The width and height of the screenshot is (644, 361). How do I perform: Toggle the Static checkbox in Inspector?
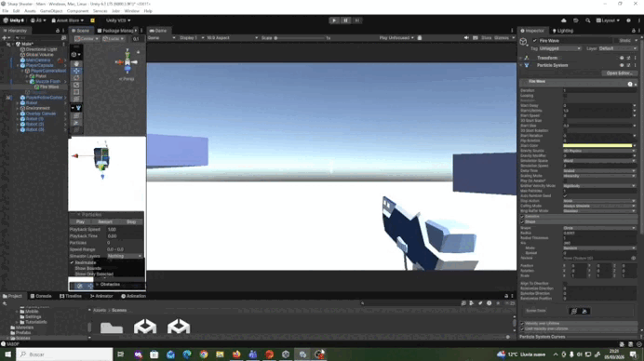616,41
